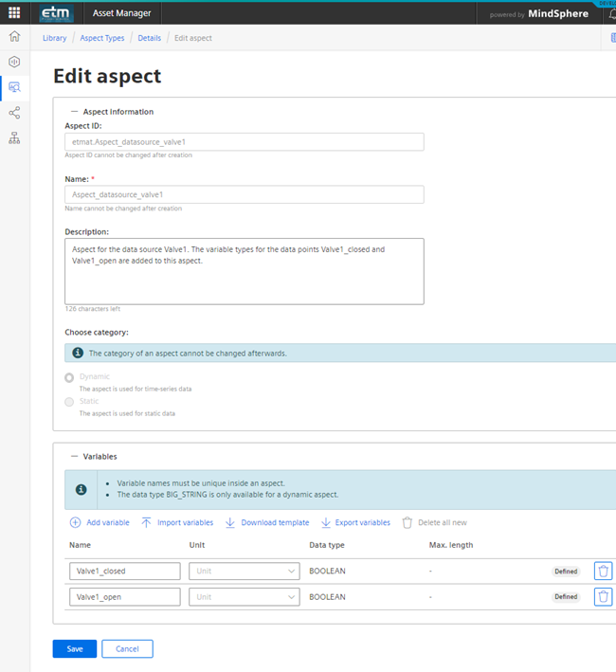Click the sharing icon in sidebar
The image size is (616, 672).
coord(14,113)
